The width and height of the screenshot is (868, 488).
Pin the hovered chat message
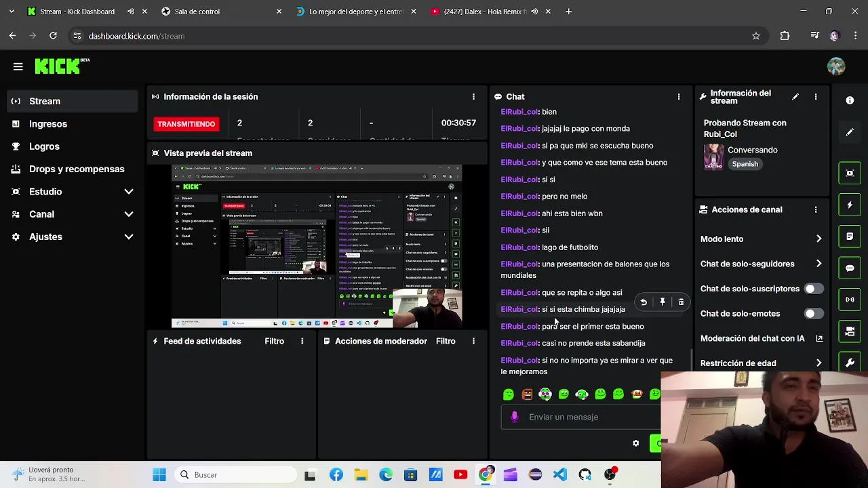pyautogui.click(x=663, y=302)
